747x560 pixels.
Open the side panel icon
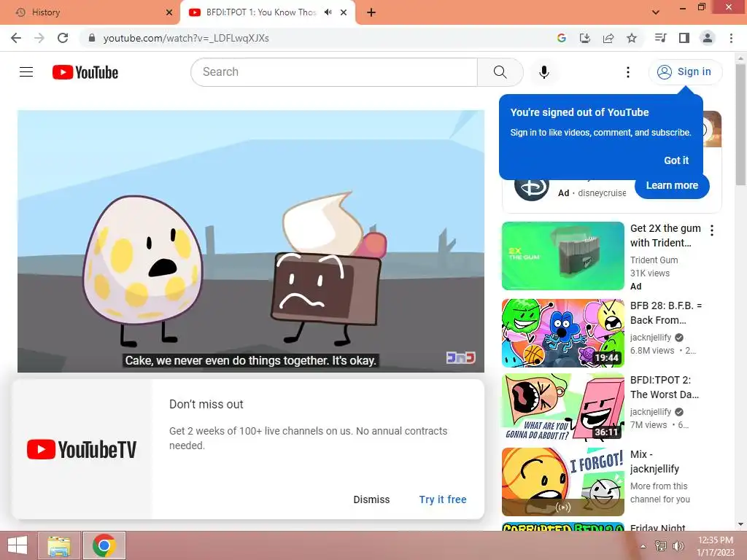pos(684,38)
